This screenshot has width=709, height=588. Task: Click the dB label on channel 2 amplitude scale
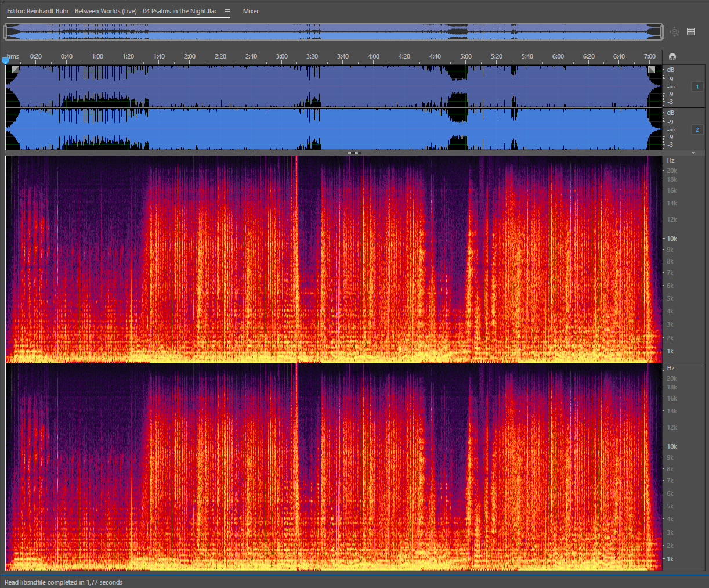pos(671,113)
